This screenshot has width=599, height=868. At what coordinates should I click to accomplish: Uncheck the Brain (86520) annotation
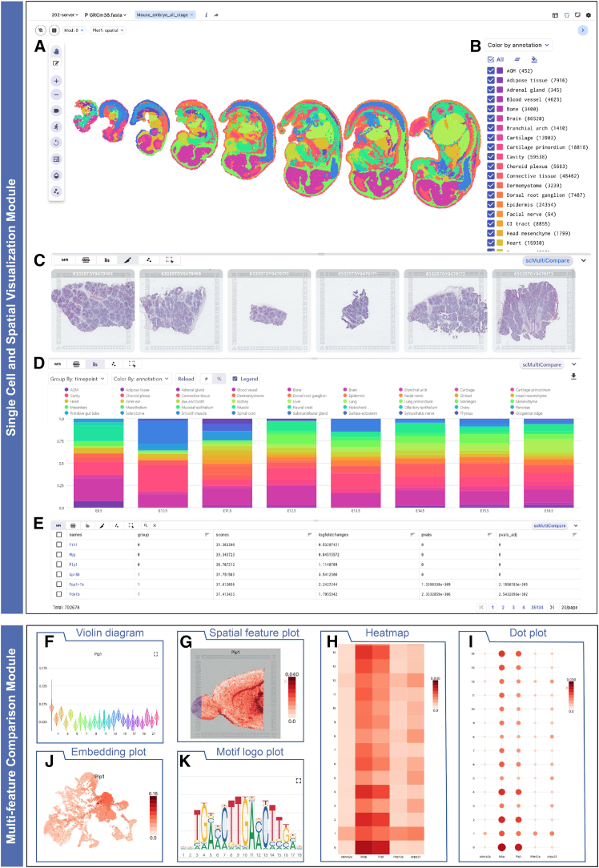[x=491, y=119]
